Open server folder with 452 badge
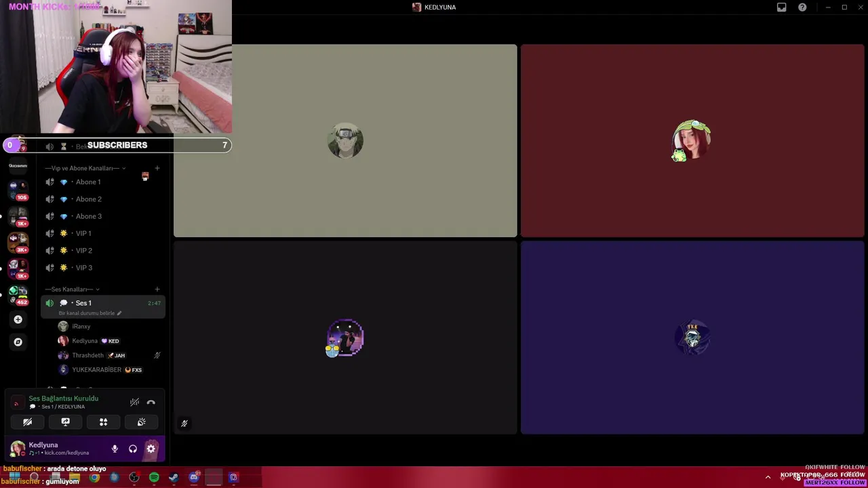The width and height of the screenshot is (868, 488). click(18, 294)
